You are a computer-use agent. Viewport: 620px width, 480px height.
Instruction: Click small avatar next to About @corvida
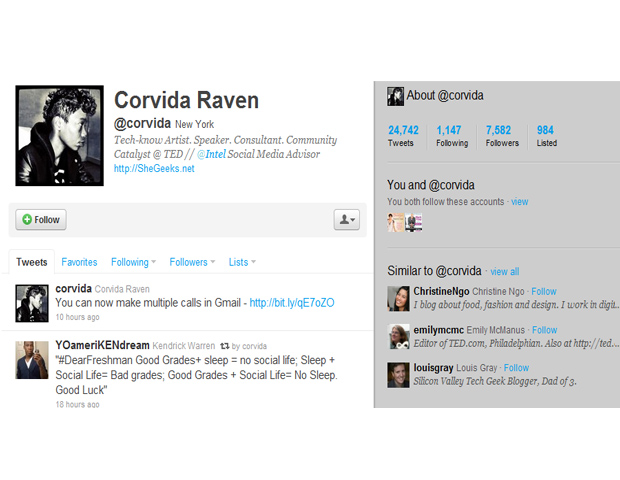(395, 96)
